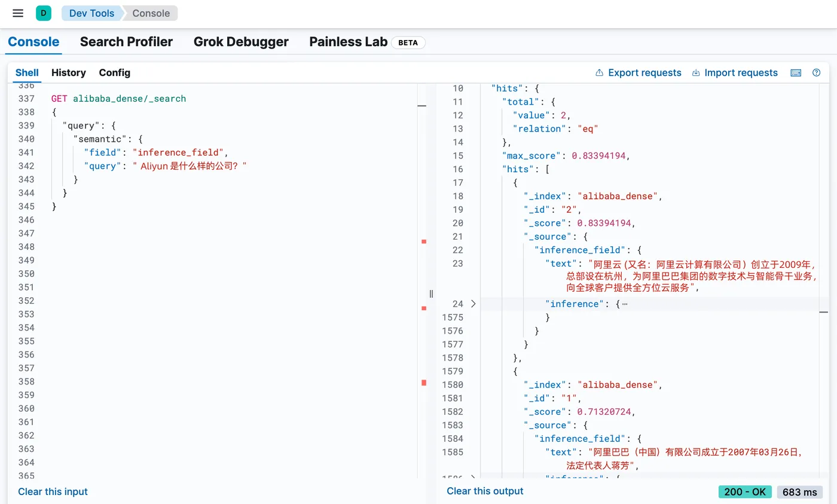
Task: Open the Grok Debugger tab
Action: coord(241,42)
